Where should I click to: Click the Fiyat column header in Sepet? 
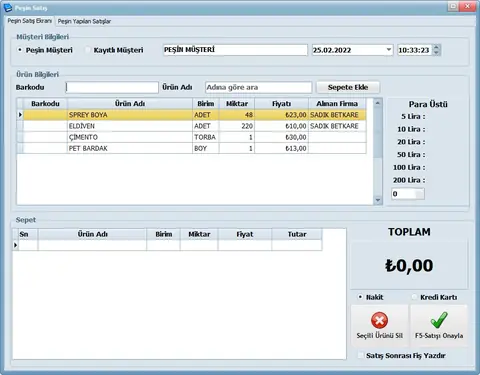245,234
